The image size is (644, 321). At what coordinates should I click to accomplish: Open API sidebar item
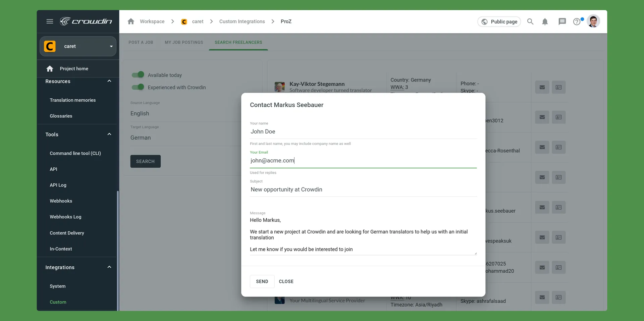pyautogui.click(x=54, y=169)
